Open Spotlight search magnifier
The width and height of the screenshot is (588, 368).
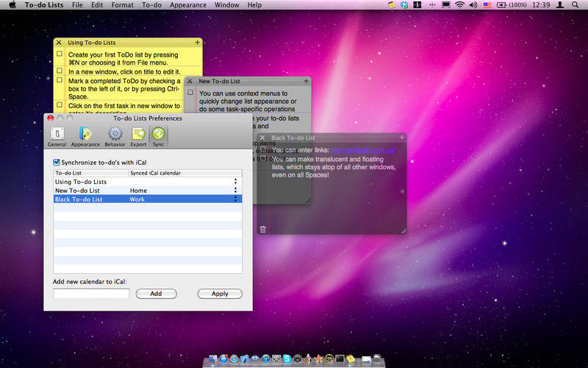[575, 5]
